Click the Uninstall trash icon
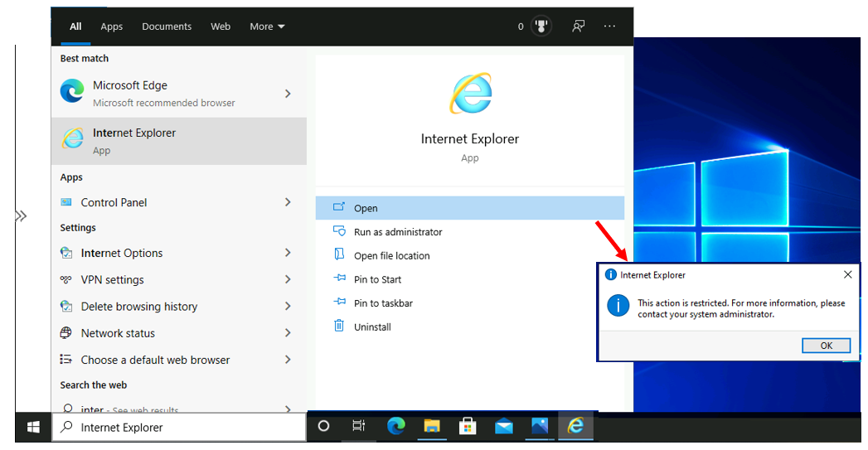Screen dimensions: 868x450 tap(339, 326)
